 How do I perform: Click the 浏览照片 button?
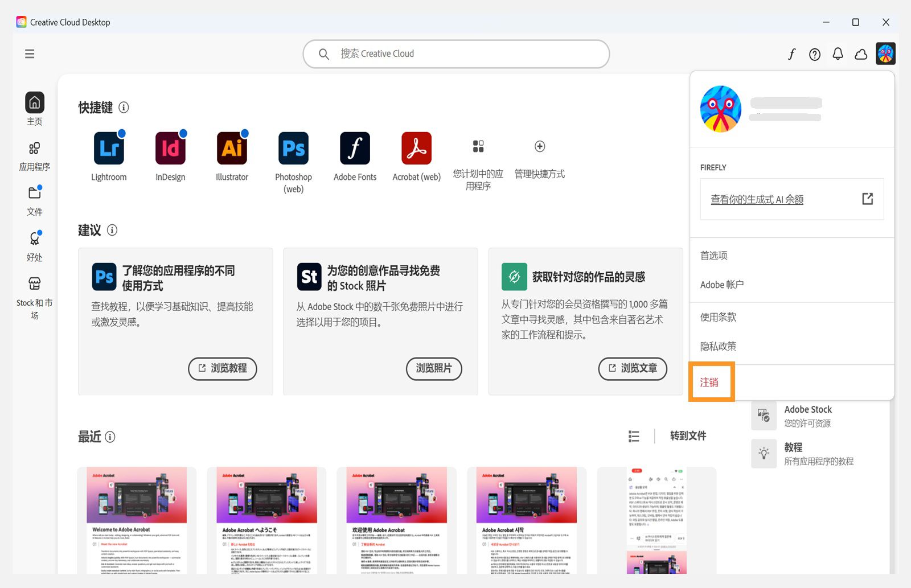pos(434,369)
